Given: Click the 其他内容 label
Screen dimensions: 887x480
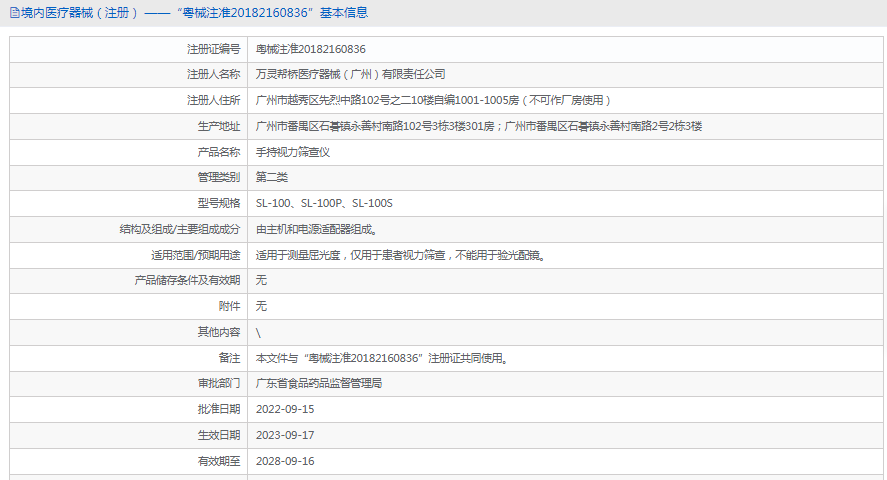Looking at the screenshot, I should click(x=219, y=332).
